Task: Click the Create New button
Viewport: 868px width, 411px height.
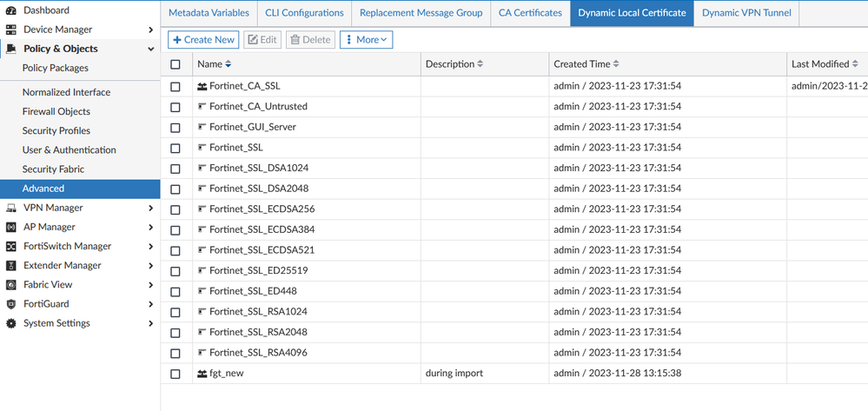Action: (x=204, y=40)
